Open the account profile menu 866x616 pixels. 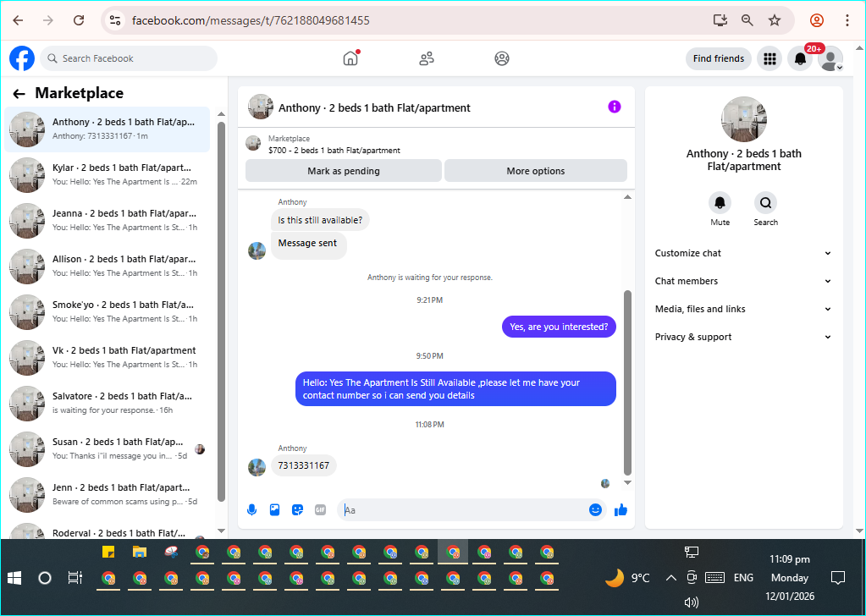[x=830, y=58]
